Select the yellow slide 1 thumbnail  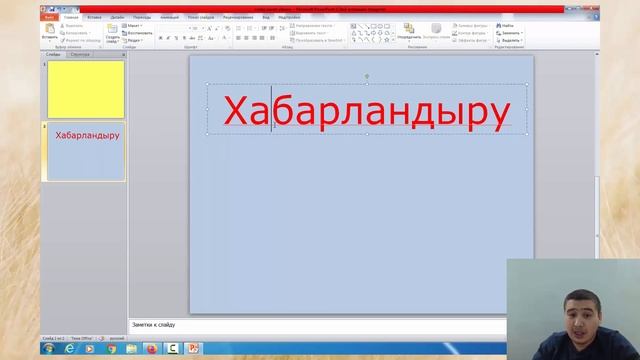click(86, 89)
